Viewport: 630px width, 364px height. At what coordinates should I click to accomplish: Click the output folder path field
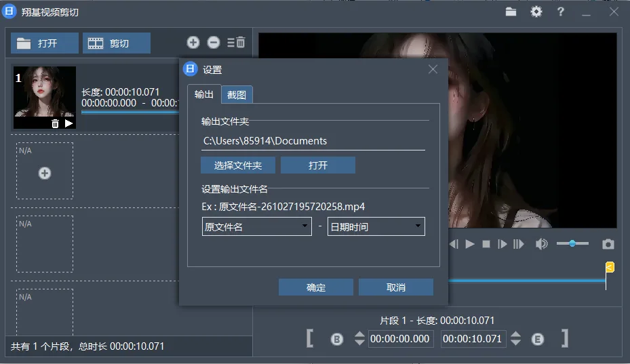click(313, 141)
